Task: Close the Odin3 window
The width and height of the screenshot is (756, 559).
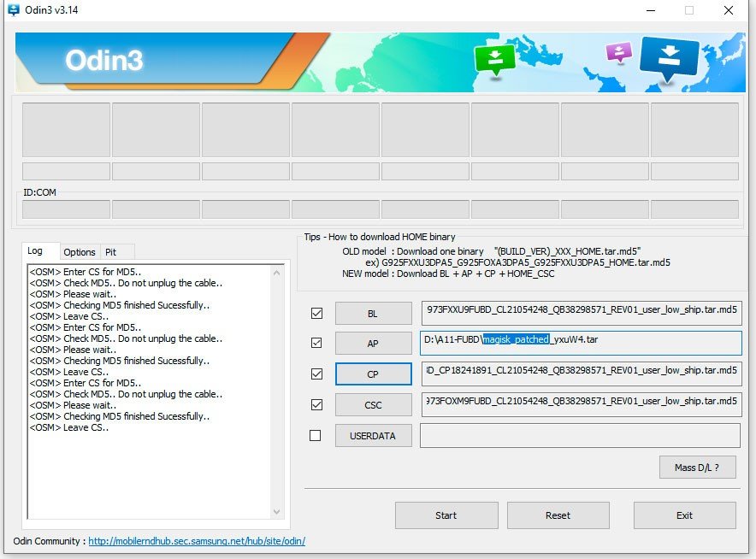Action: [x=729, y=10]
